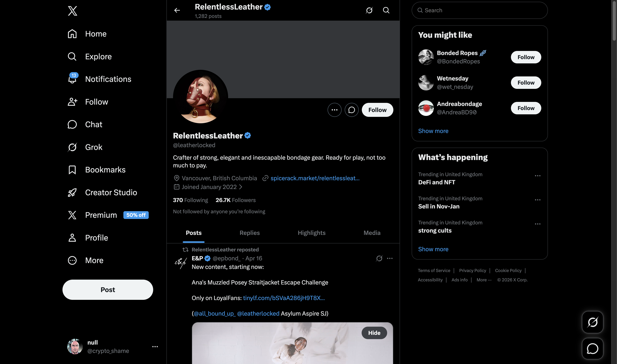
Task: Hide the sensitive media preview
Action: coord(374,333)
